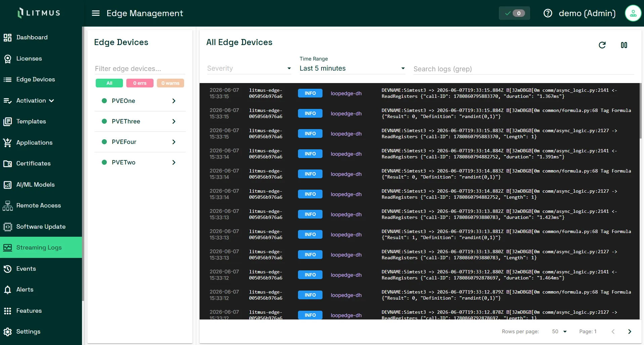Expand the PVETwo device chevron
This screenshot has height=345, width=644.
click(174, 162)
